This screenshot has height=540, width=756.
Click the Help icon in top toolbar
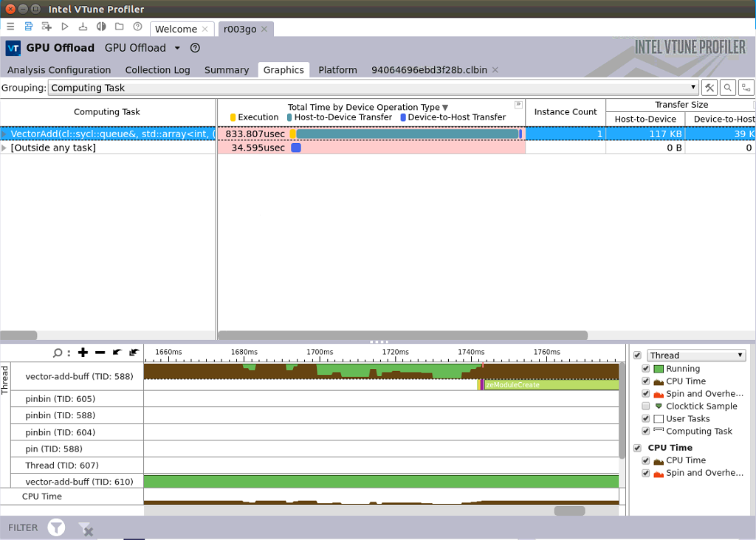(137, 27)
